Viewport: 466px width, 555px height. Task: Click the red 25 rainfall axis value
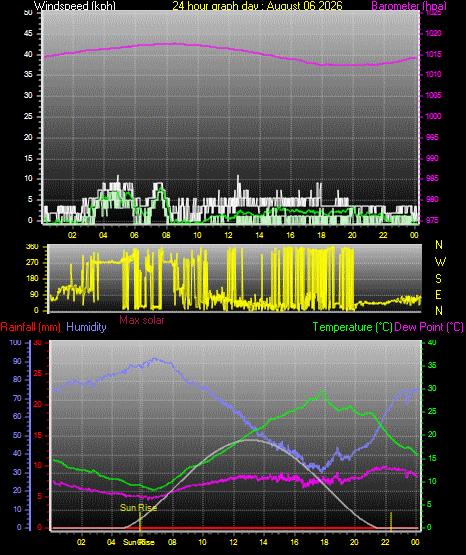coord(38,373)
